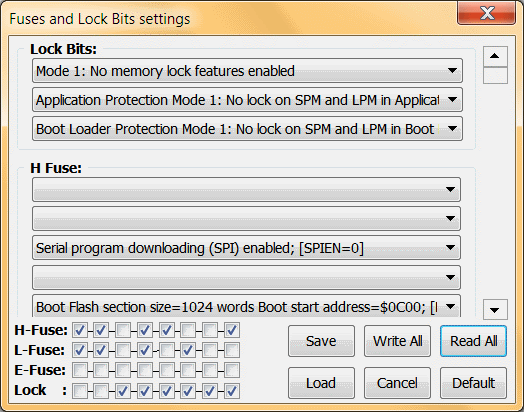Expand the Application Protection Mode dropdown
524x412 pixels.
click(x=247, y=100)
